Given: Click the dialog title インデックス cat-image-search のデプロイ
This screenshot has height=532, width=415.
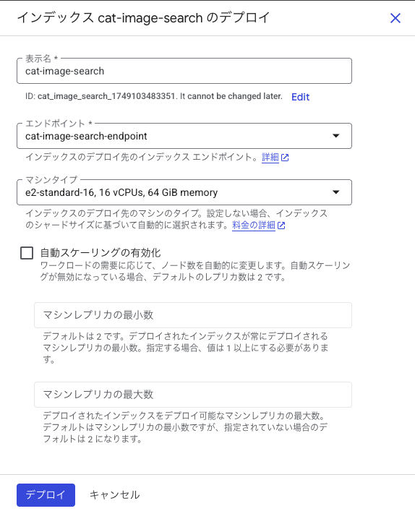Looking at the screenshot, I should pos(143,17).
